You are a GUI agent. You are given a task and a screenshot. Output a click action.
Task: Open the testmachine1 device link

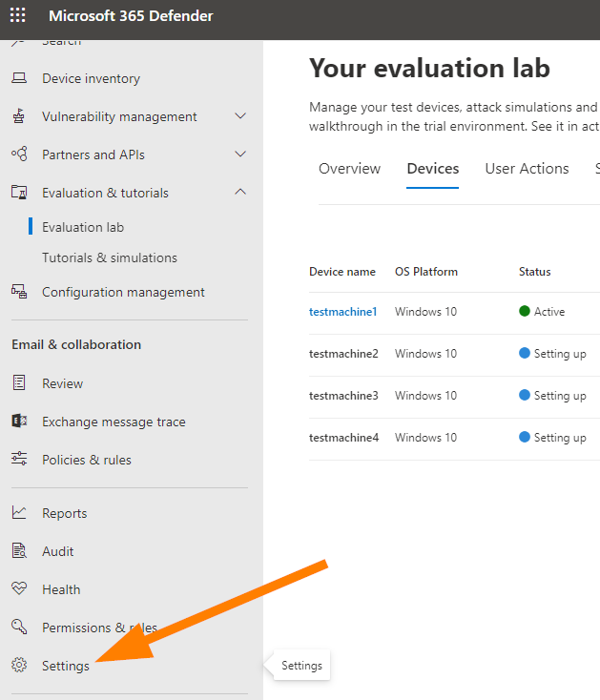(x=342, y=312)
